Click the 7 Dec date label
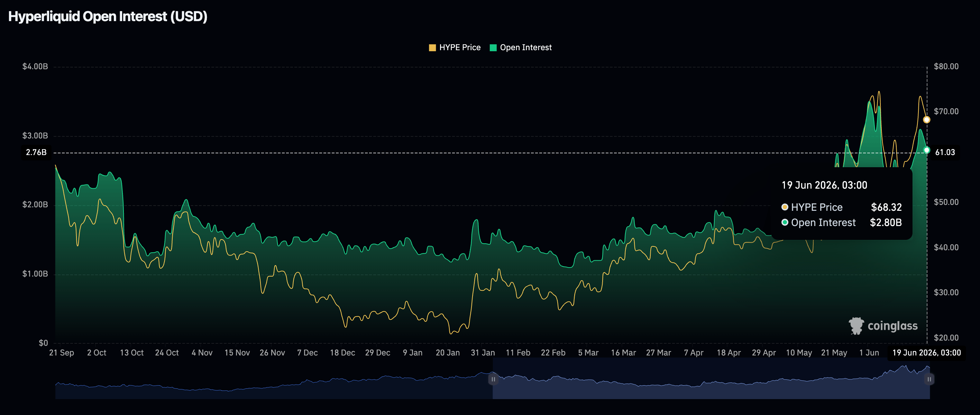The height and width of the screenshot is (415, 980). click(308, 353)
